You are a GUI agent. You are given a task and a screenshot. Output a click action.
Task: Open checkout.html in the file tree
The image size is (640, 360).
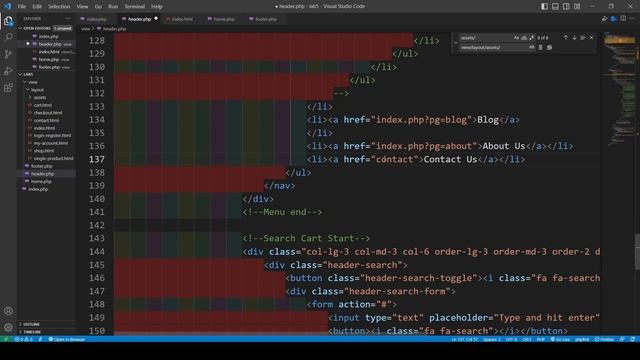pos(48,113)
